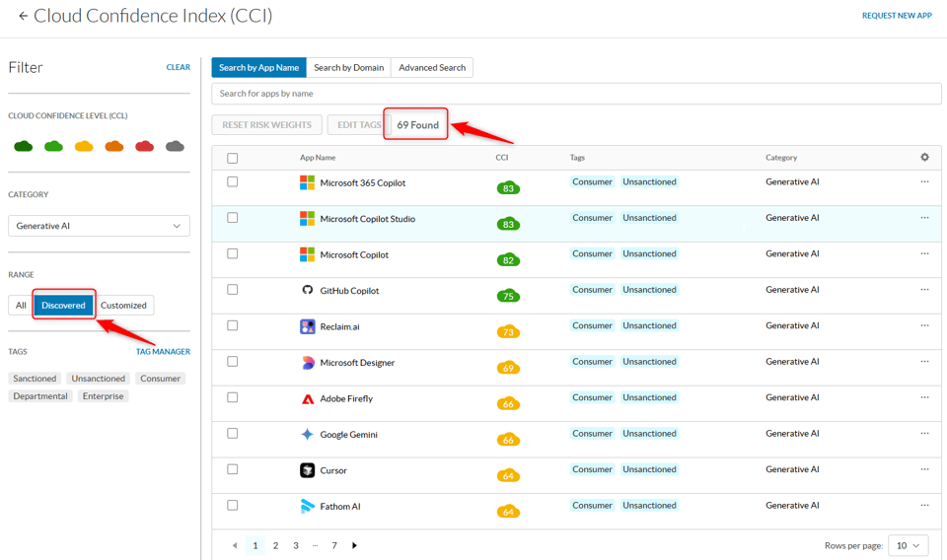Open table column settings gear

(924, 157)
